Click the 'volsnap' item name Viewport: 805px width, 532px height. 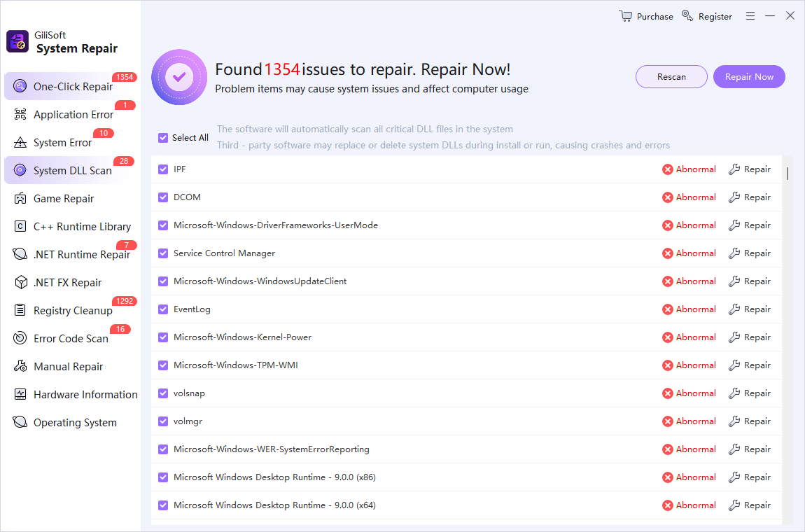coord(189,393)
